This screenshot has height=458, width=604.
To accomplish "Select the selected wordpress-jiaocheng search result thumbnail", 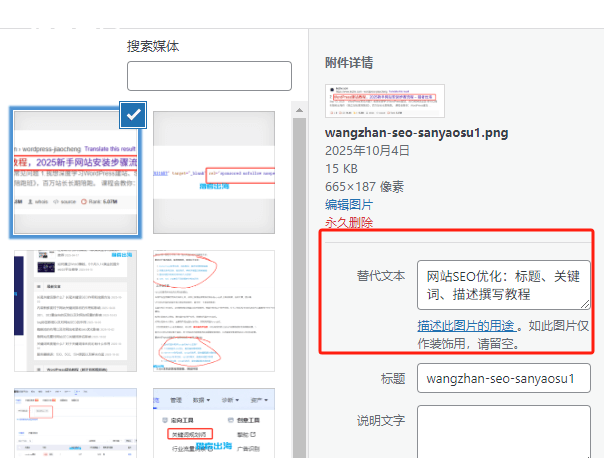I will point(74,172).
